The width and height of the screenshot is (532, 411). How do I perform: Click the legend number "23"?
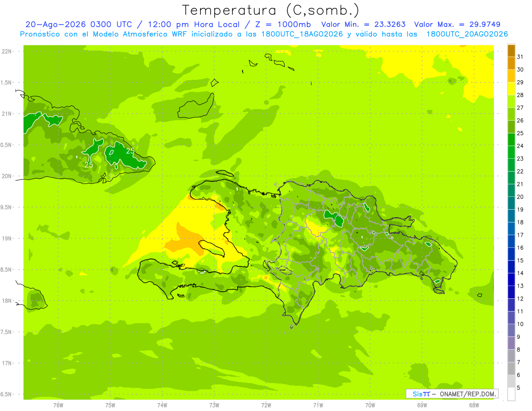pyautogui.click(x=520, y=158)
